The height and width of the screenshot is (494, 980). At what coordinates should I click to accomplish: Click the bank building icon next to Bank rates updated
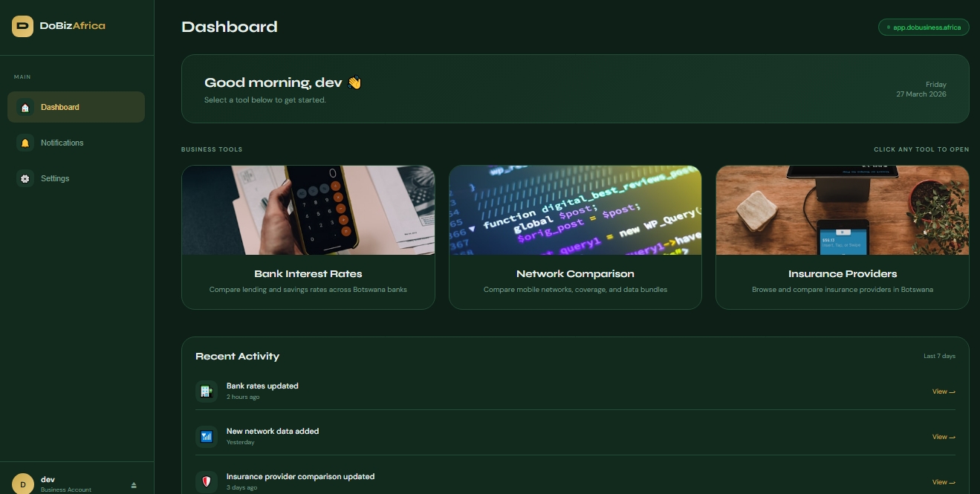click(x=207, y=391)
